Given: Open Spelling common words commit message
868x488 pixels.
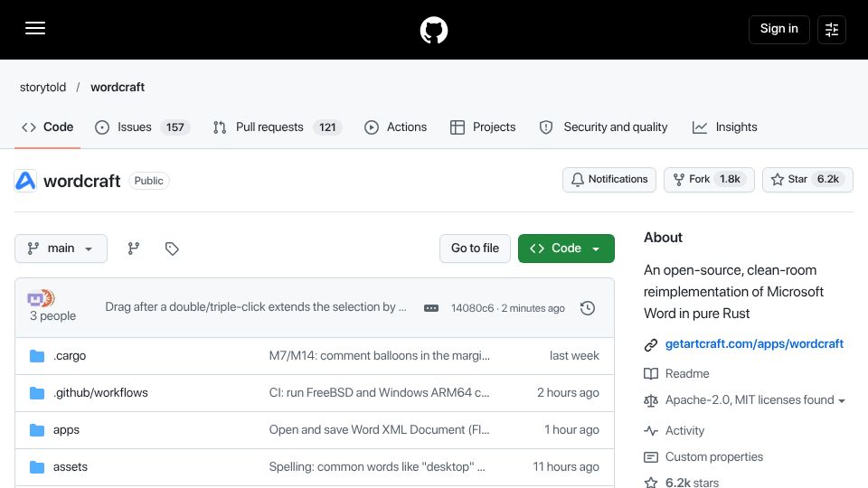Looking at the screenshot, I should click(377, 467).
